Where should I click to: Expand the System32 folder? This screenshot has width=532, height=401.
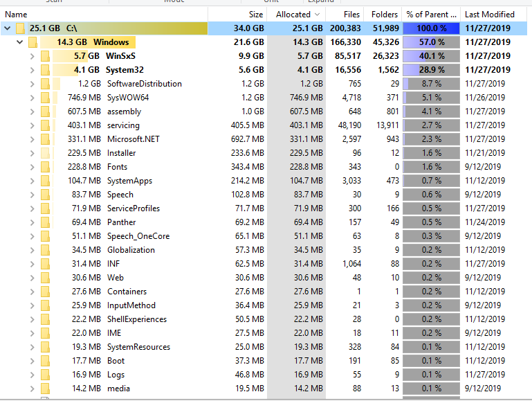pyautogui.click(x=32, y=70)
